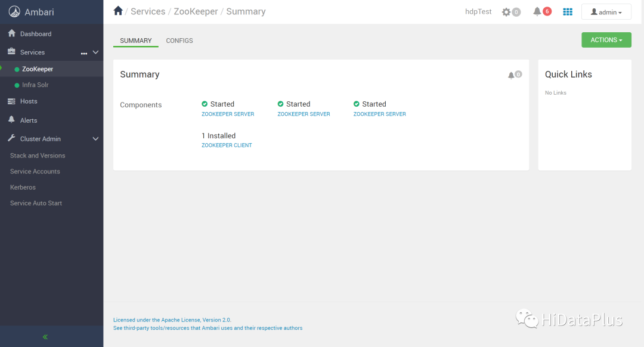644x347 pixels.
Task: Switch to the Configs tab
Action: pyautogui.click(x=179, y=41)
